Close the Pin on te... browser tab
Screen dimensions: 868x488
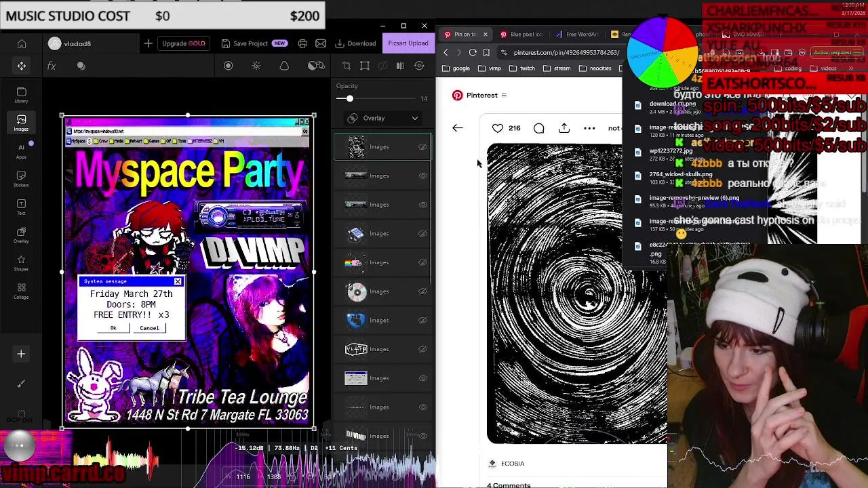(x=484, y=34)
